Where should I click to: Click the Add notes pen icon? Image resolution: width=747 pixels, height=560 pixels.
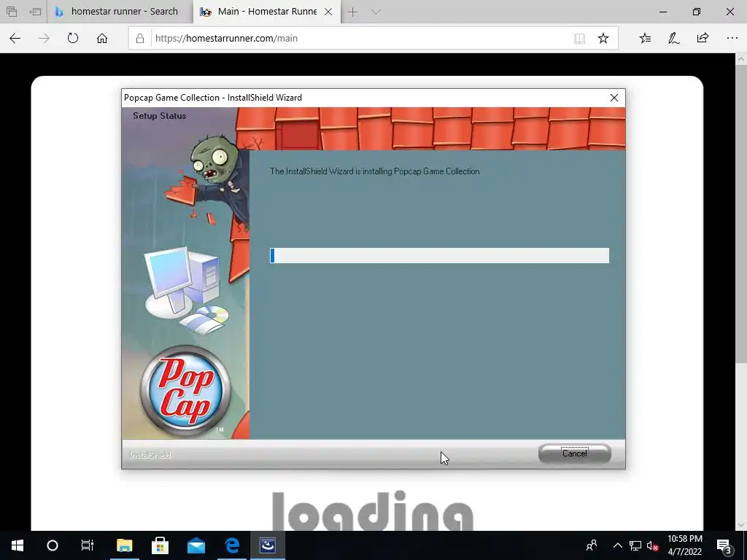click(x=673, y=39)
